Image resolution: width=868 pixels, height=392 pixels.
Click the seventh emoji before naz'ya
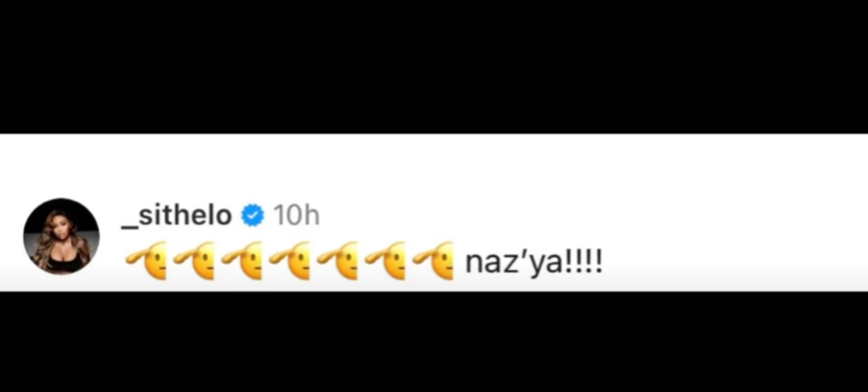pos(434,262)
